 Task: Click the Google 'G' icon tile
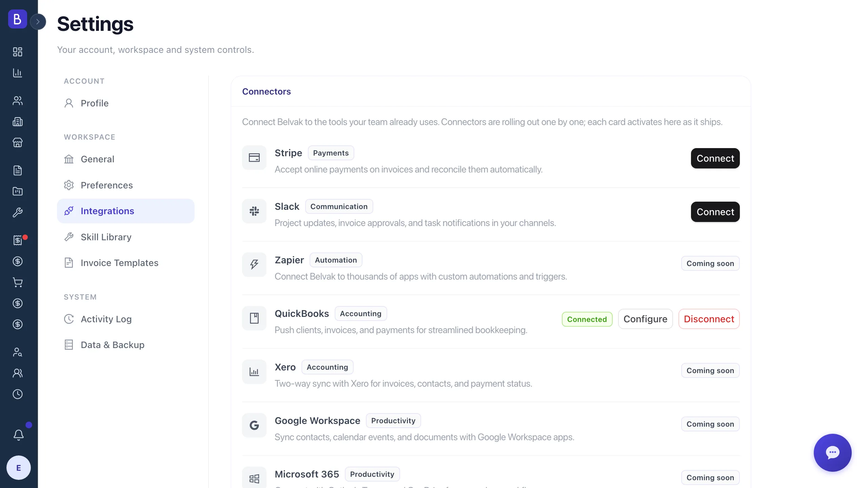[254, 425]
